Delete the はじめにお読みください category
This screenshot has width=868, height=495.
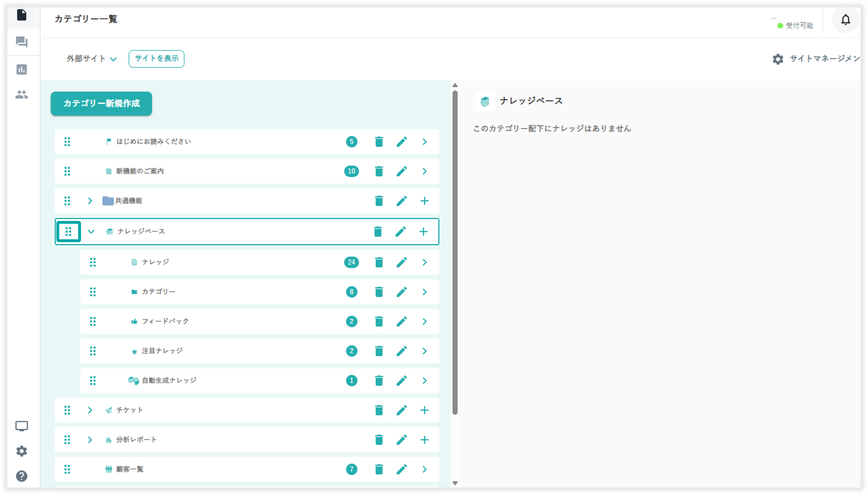coord(379,142)
